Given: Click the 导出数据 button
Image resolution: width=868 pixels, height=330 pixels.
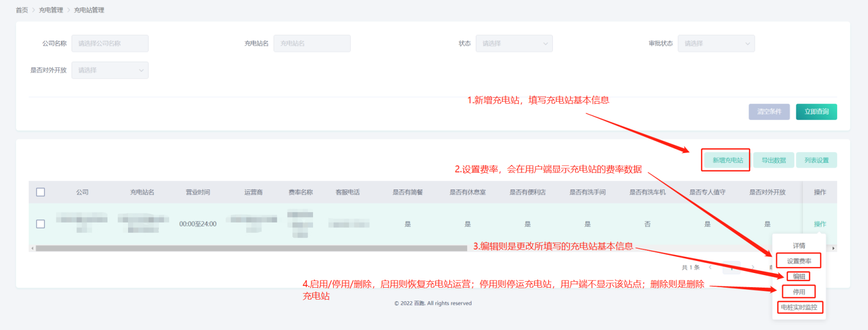Looking at the screenshot, I should [773, 160].
